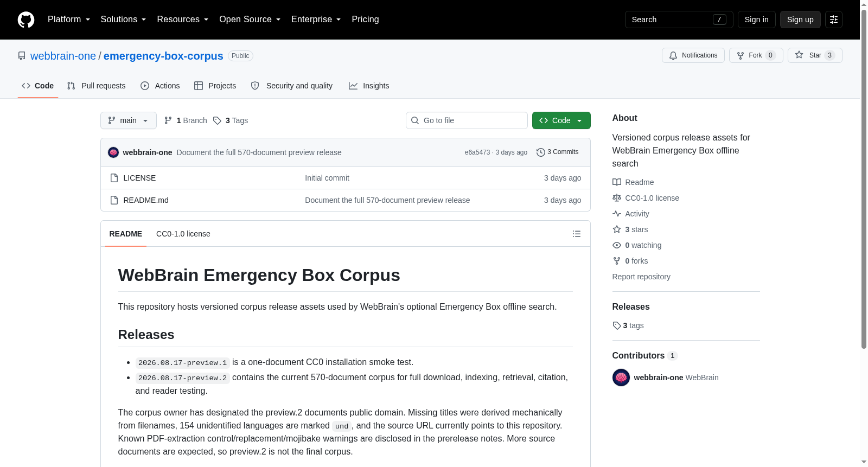The width and height of the screenshot is (868, 467).
Task: Click the fork icon in Fork button
Action: [741, 55]
